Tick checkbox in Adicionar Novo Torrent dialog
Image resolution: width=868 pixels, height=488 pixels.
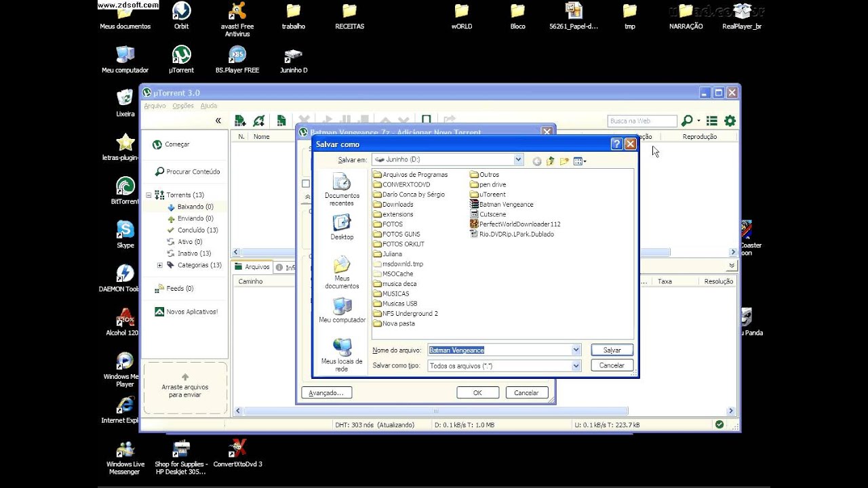[306, 184]
